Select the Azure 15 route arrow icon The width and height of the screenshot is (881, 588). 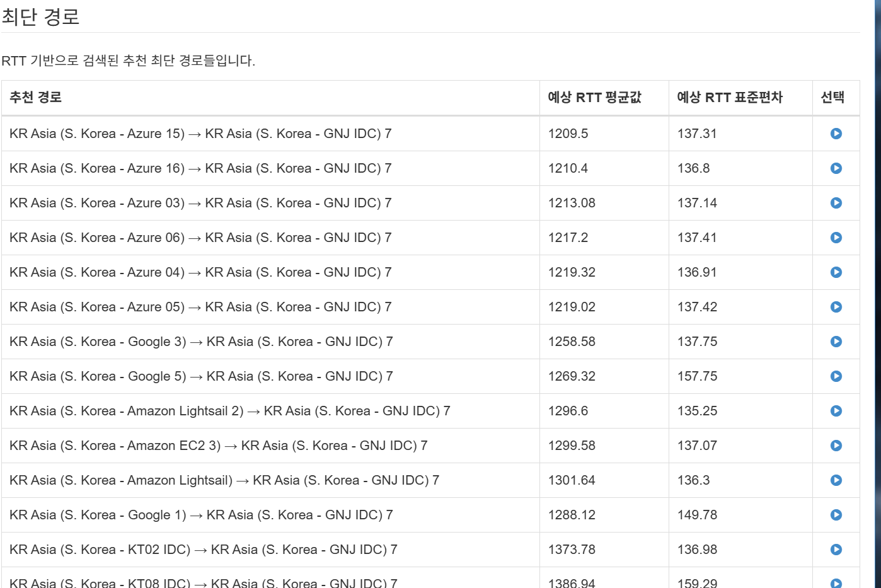[836, 134]
